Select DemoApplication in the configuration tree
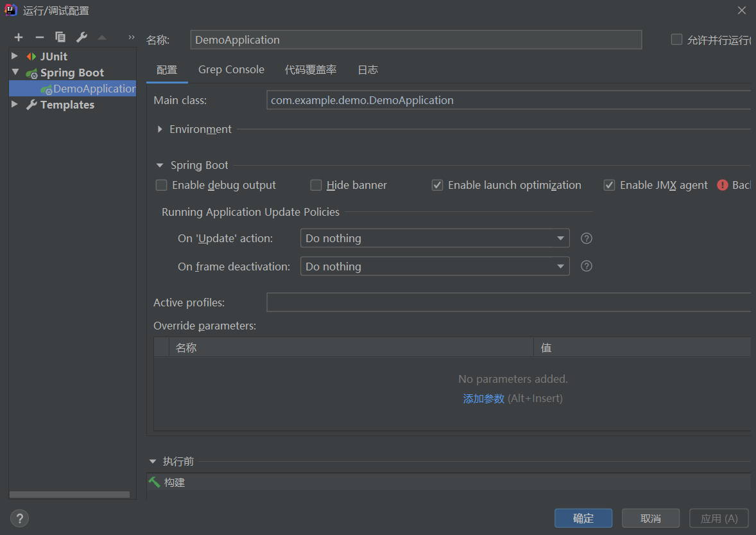Viewport: 756px width, 535px height. (x=73, y=89)
